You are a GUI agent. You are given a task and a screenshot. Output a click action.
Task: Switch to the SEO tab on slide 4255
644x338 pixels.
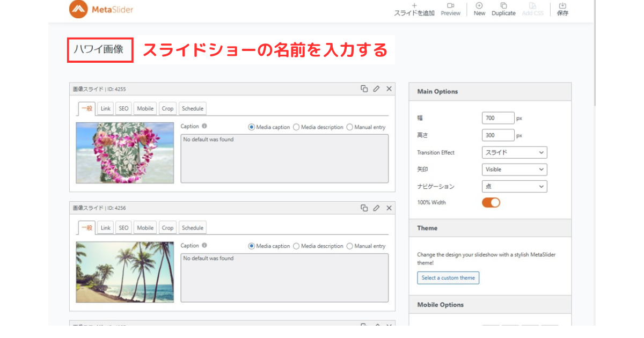tap(123, 108)
